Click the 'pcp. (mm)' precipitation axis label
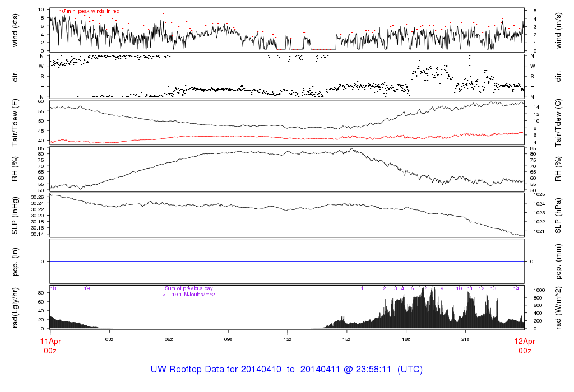 coord(559,262)
